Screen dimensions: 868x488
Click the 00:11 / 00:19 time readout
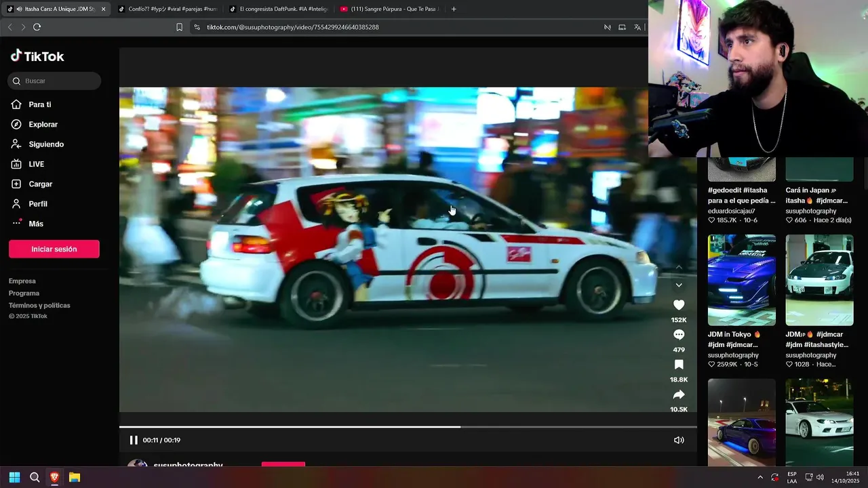pyautogui.click(x=161, y=440)
